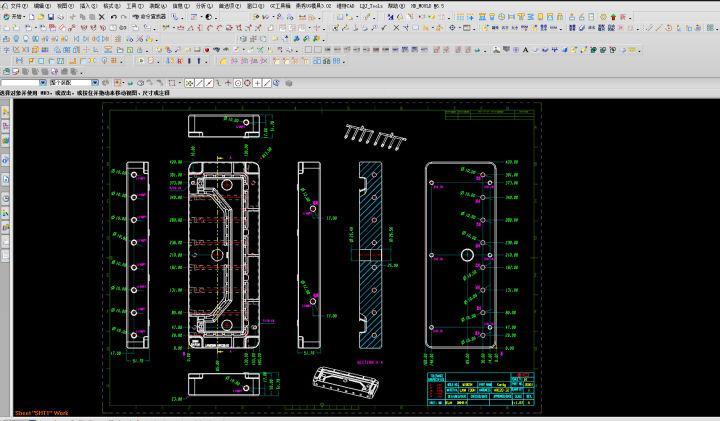Click the gray cube icon on selection bar
This screenshot has height=421, width=720.
point(289,83)
